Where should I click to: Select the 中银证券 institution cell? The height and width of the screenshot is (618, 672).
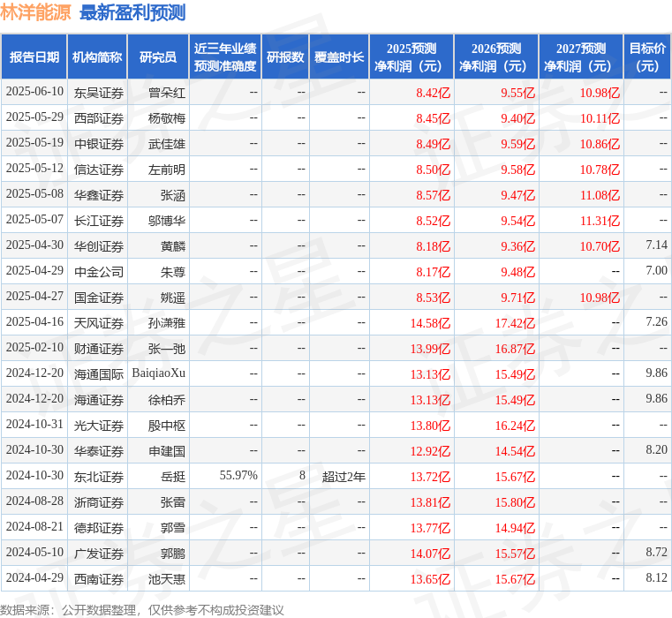[x=99, y=144]
